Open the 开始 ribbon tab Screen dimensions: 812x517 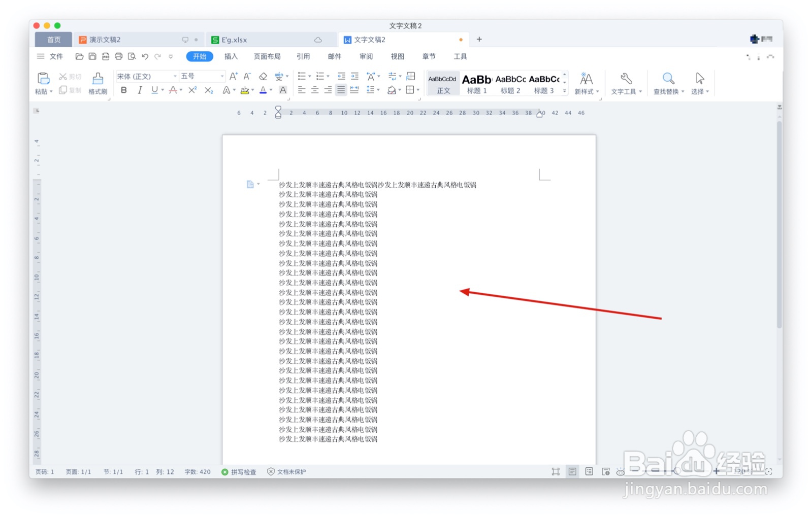tap(200, 56)
